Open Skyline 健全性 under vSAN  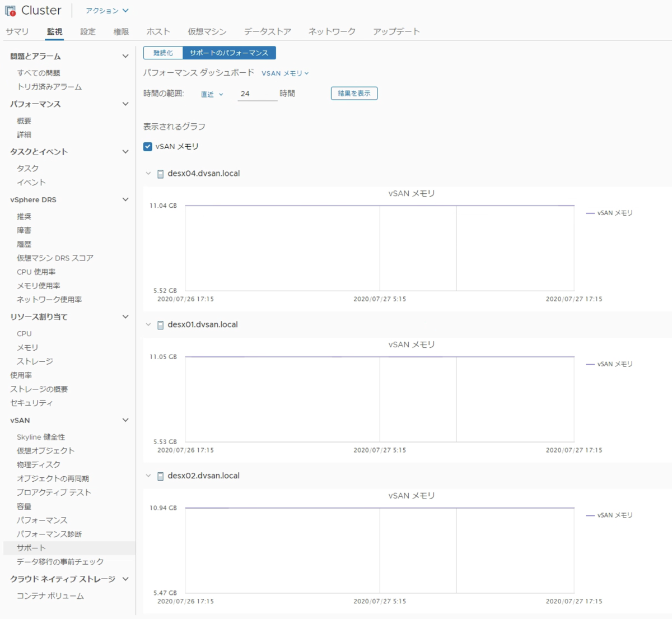tap(41, 437)
